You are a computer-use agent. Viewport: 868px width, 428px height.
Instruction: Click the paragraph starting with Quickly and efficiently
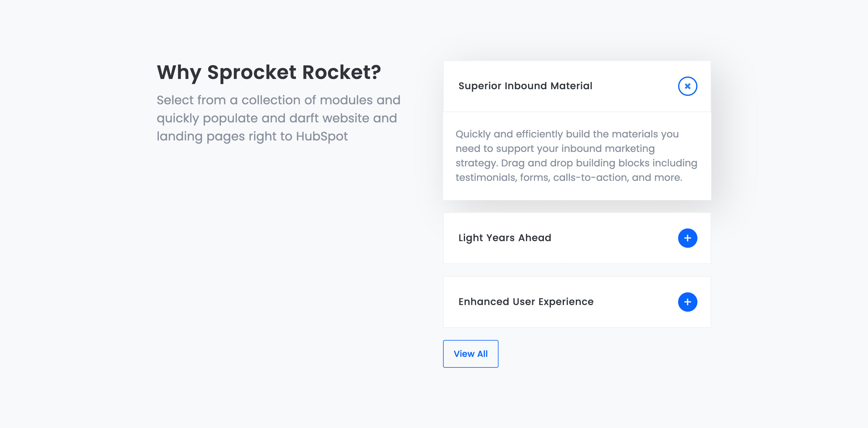click(x=577, y=156)
